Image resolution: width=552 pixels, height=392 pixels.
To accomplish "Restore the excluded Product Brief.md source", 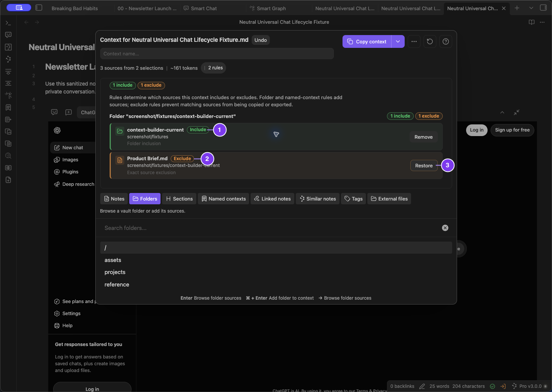I will [x=424, y=165].
